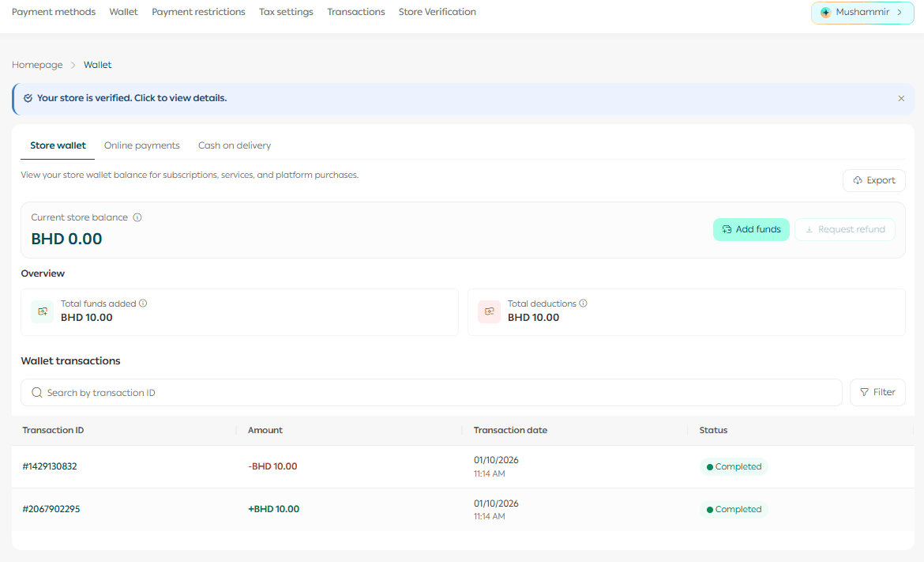The height and width of the screenshot is (562, 924).
Task: Open Payment restrictions page
Action: tap(198, 12)
